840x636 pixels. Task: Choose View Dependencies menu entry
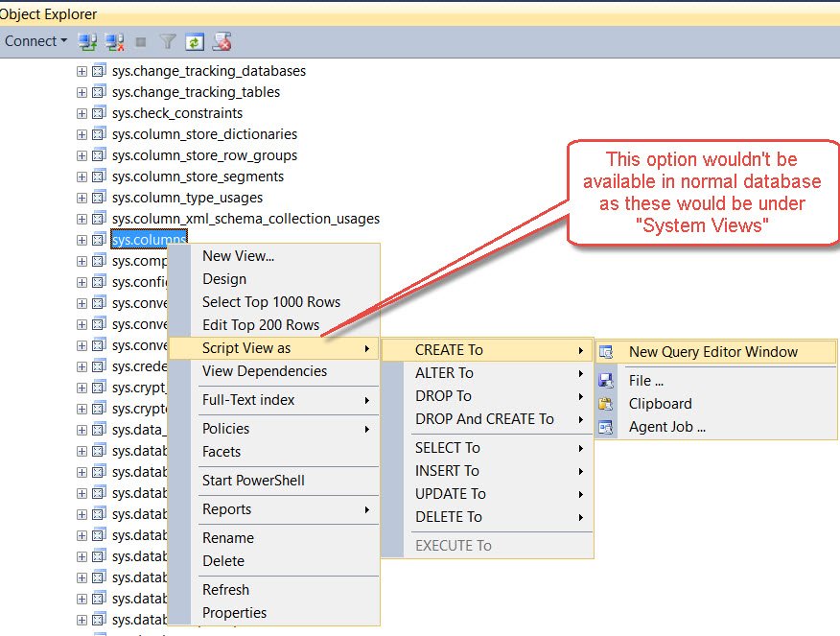point(273,371)
